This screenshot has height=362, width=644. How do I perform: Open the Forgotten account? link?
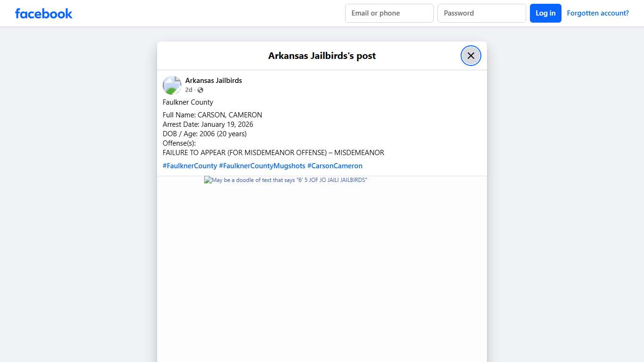pos(597,13)
